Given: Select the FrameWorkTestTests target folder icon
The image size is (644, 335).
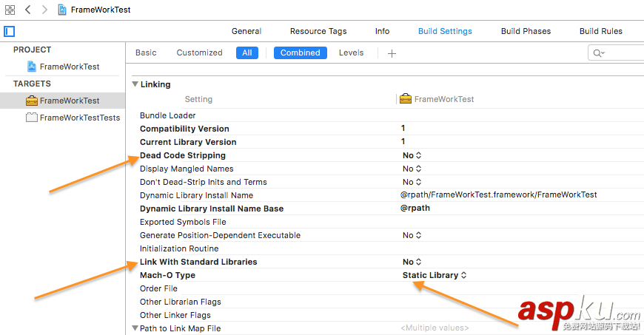Looking at the screenshot, I should [x=32, y=118].
